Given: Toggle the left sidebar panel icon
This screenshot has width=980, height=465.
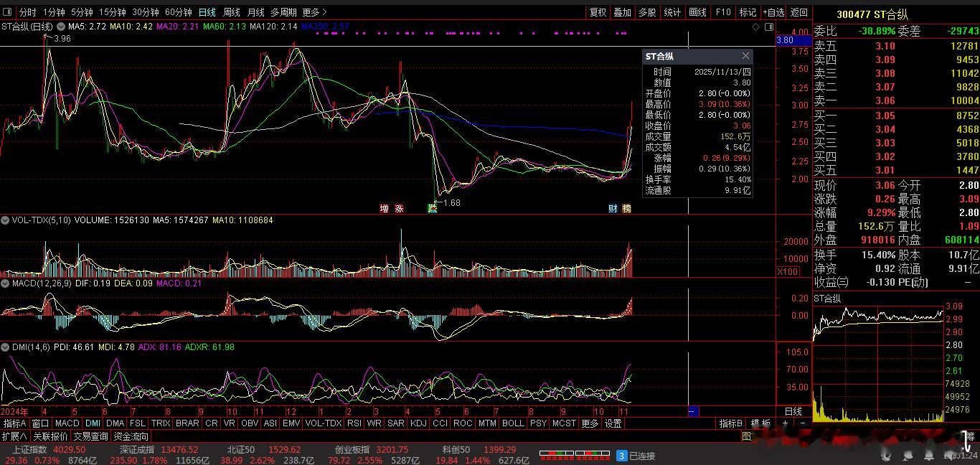Looking at the screenshot, I should [x=8, y=12].
